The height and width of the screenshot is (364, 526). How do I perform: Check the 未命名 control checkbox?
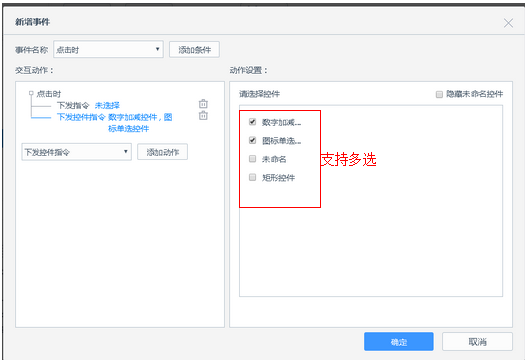[x=252, y=158]
